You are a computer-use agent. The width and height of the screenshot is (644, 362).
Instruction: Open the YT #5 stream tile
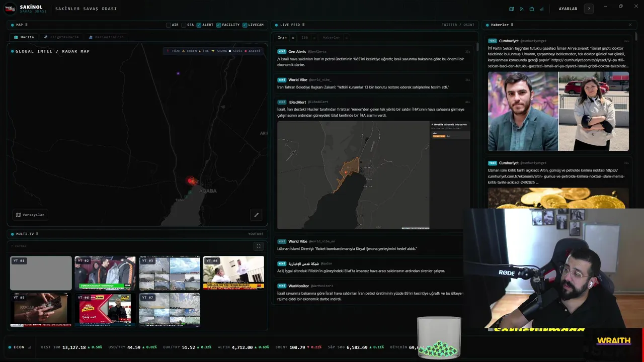(41, 310)
